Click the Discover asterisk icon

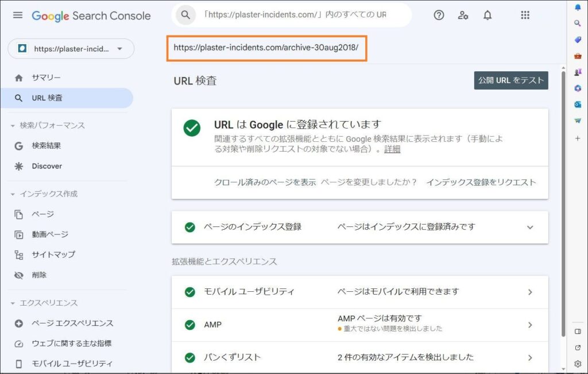tap(18, 166)
